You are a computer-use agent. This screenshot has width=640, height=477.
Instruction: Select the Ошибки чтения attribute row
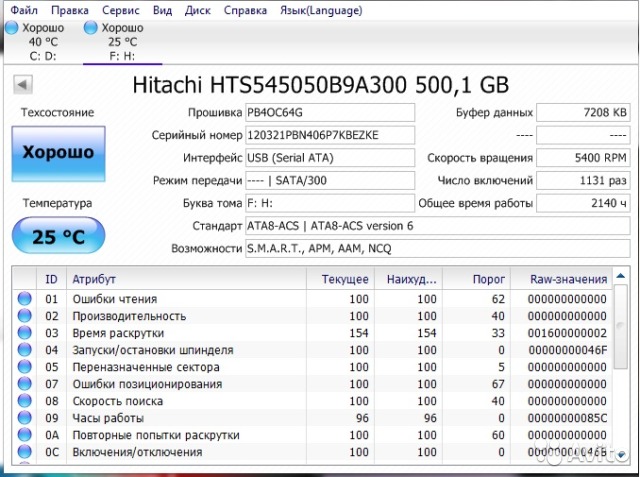(312, 299)
